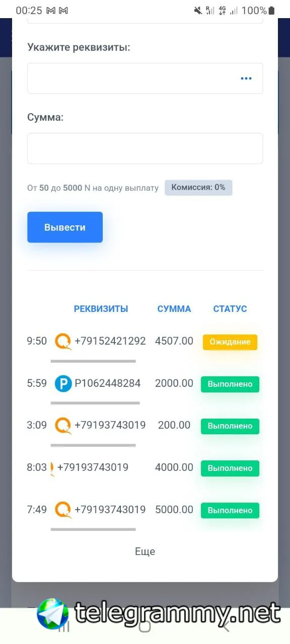The height and width of the screenshot is (644, 290).
Task: Click the Вывести button
Action: [65, 227]
